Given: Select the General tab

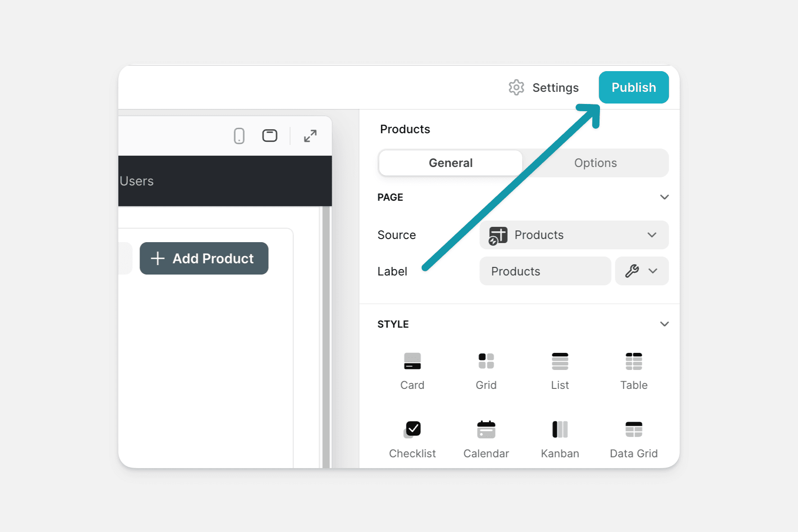Looking at the screenshot, I should 450,163.
